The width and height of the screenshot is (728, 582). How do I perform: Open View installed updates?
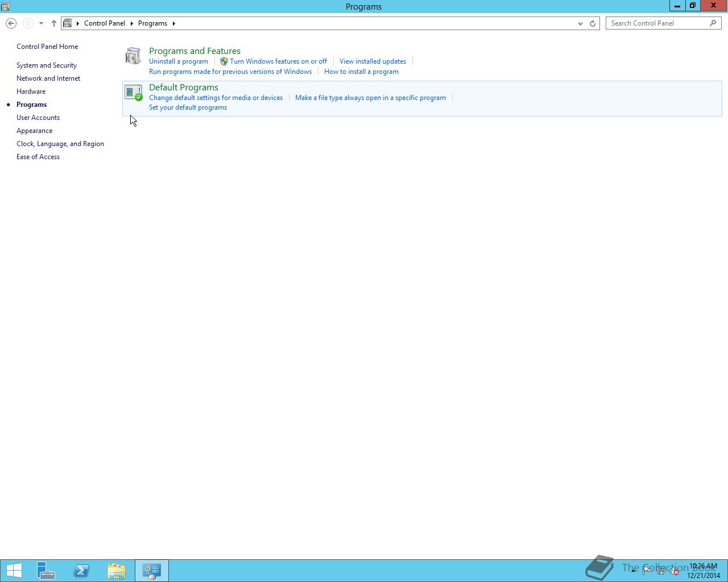(373, 61)
